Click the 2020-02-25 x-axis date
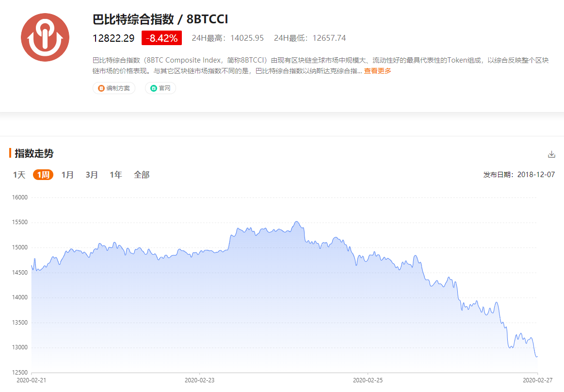 pyautogui.click(x=368, y=380)
